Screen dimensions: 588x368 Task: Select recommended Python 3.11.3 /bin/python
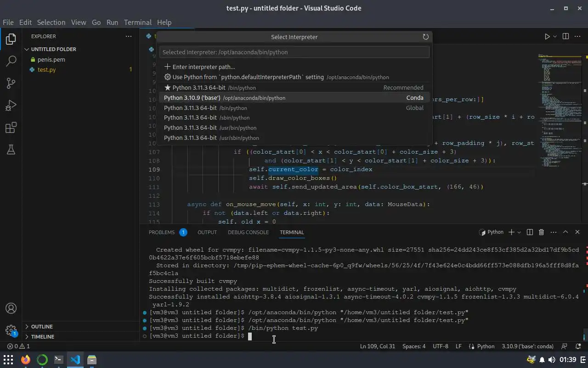click(x=294, y=87)
